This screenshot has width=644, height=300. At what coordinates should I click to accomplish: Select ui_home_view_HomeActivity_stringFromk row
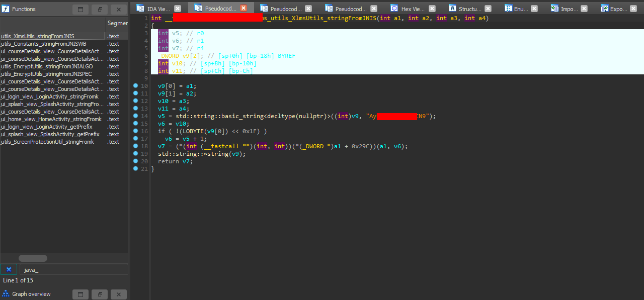coord(64,119)
